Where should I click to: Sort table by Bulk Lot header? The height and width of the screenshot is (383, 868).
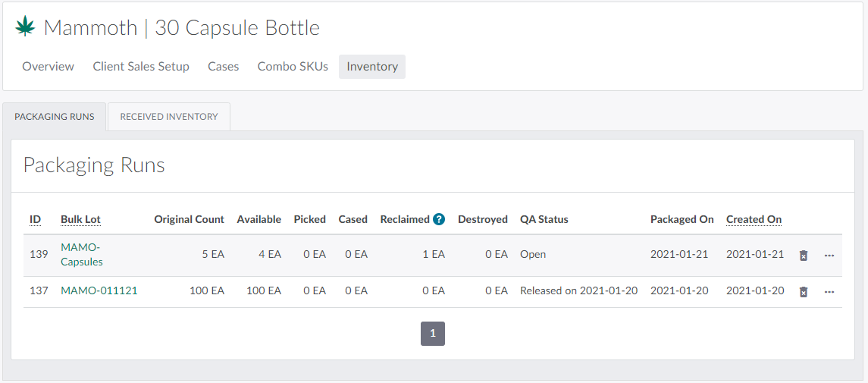(x=80, y=219)
